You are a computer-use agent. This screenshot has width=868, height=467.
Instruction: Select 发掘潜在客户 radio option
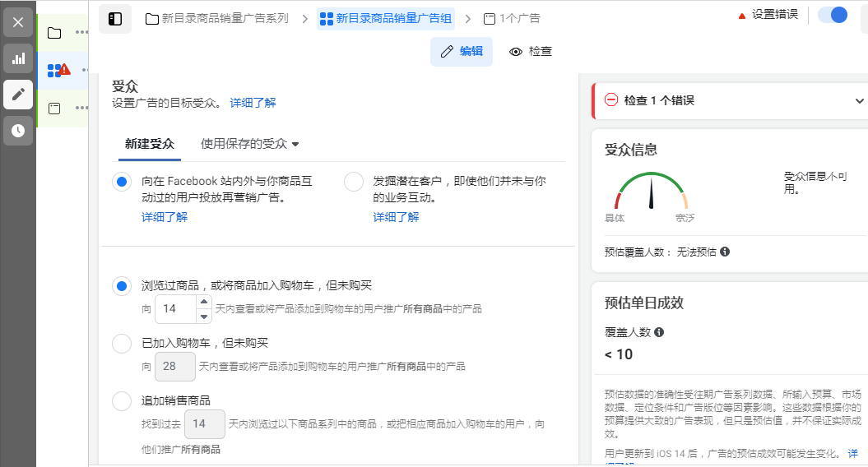point(354,182)
